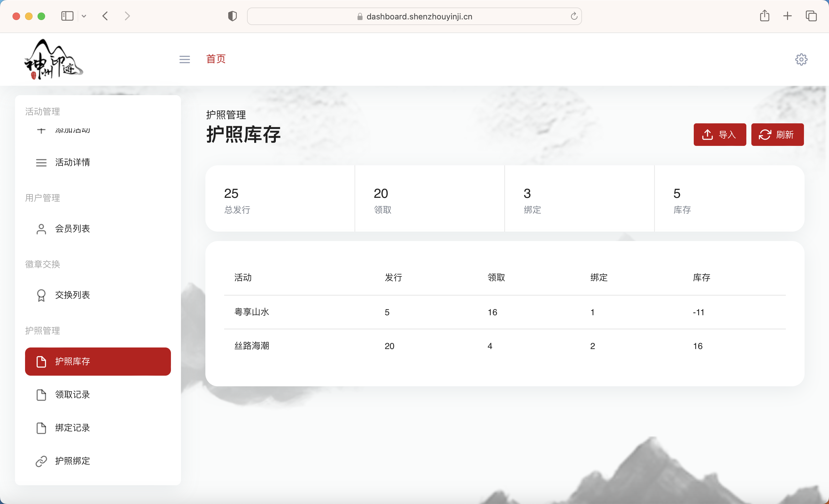This screenshot has width=829, height=504.
Task: Open the 会员列表 member list icon
Action: [41, 229]
